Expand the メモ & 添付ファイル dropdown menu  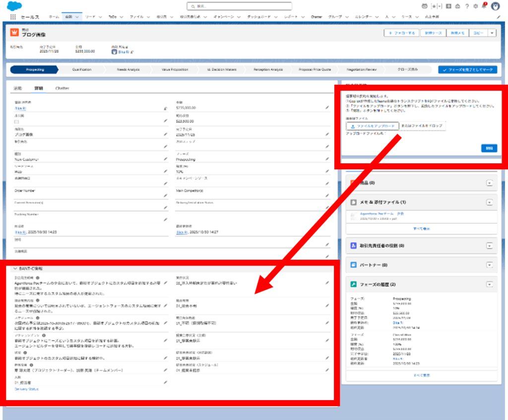[489, 203]
